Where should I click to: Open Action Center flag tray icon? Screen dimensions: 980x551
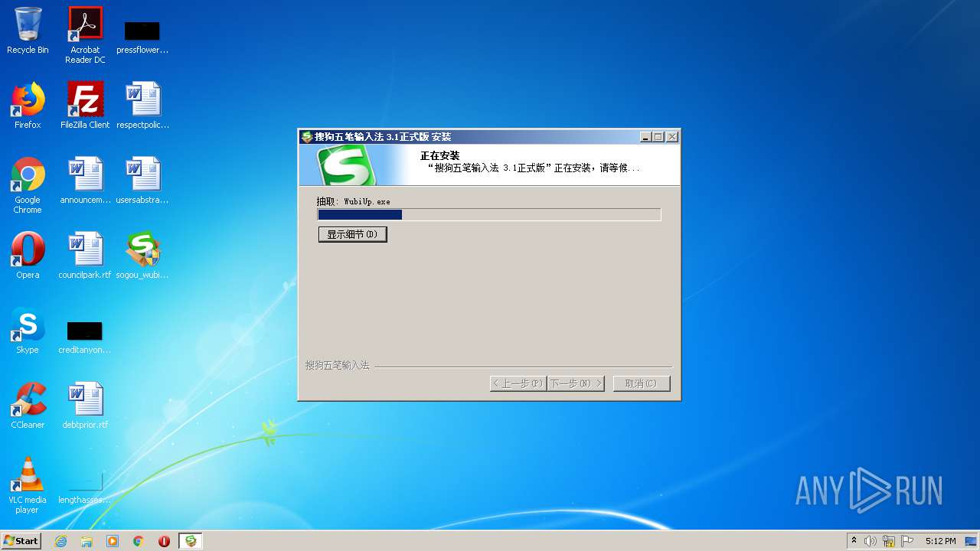pyautogui.click(x=907, y=541)
